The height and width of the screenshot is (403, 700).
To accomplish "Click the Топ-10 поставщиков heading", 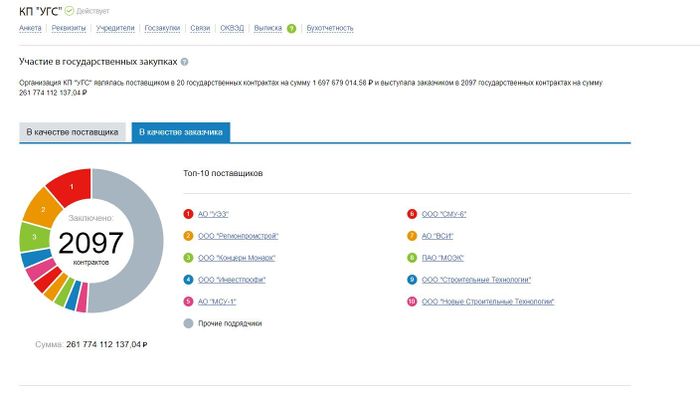I will [223, 173].
